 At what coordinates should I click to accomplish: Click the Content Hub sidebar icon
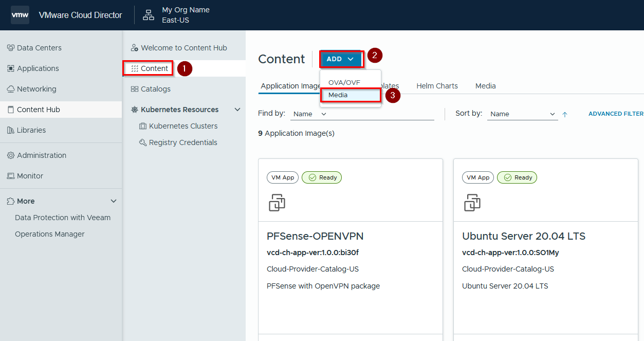10,110
